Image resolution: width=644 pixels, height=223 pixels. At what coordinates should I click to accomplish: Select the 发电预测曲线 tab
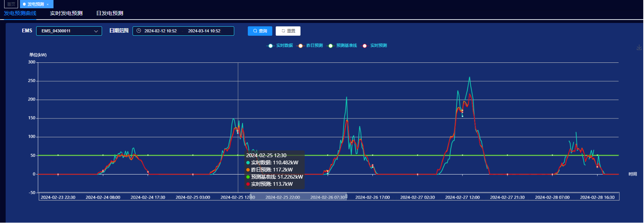[x=20, y=13]
